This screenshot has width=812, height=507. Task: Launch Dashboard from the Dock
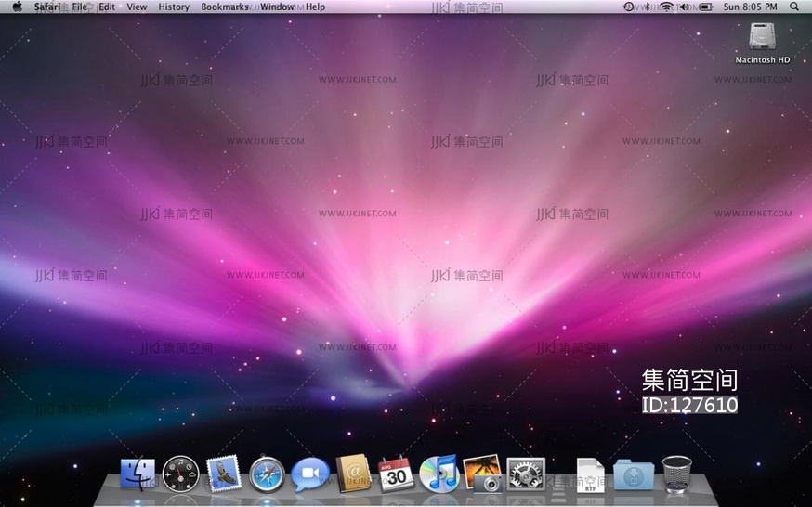(x=180, y=474)
